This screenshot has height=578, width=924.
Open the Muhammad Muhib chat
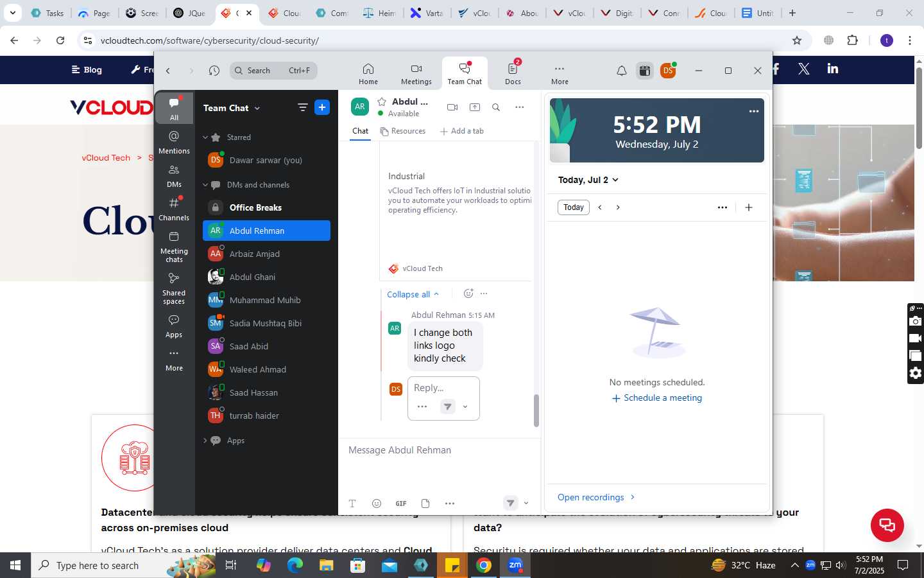(x=266, y=300)
